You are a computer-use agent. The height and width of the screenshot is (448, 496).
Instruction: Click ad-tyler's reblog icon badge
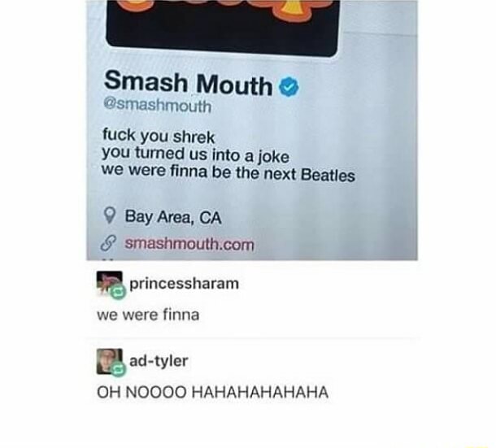[x=118, y=369]
